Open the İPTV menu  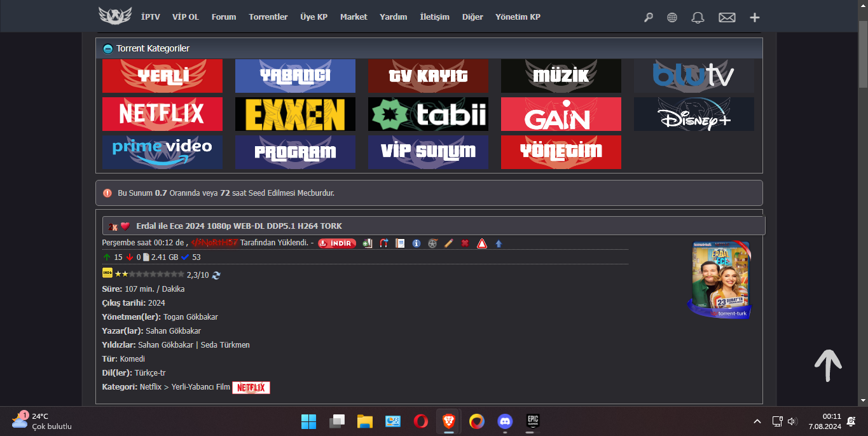150,17
